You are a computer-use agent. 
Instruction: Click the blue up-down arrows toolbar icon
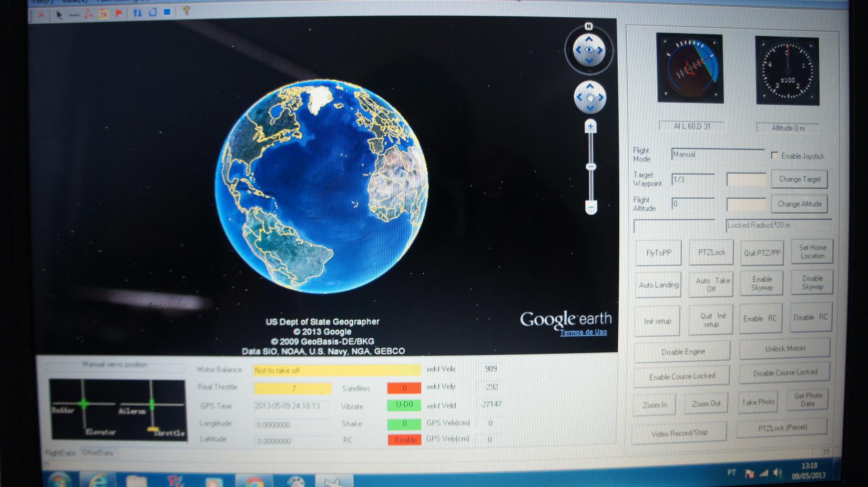[137, 13]
